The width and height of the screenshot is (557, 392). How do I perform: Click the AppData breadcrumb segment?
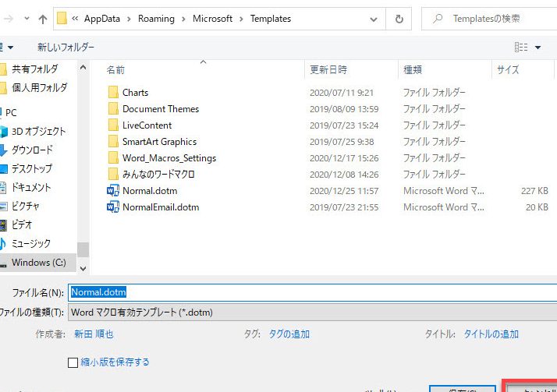(102, 19)
